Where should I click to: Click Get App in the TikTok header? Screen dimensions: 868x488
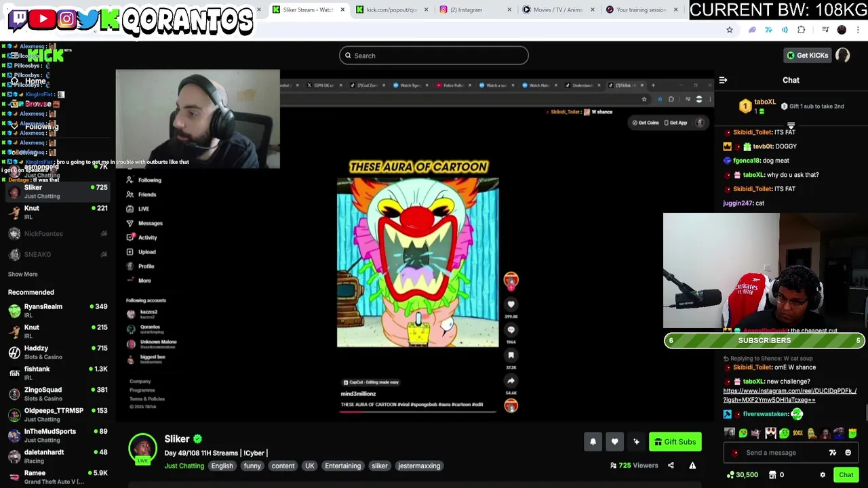[675, 123]
